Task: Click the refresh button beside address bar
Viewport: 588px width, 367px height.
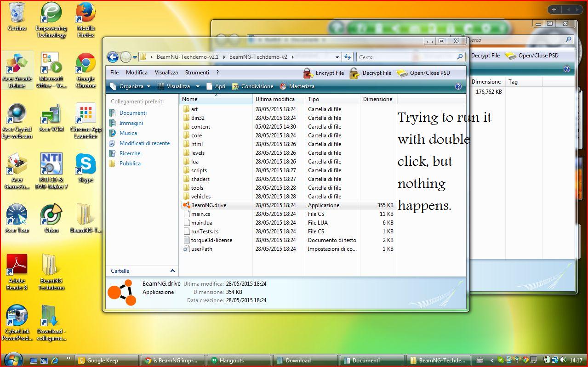Action: click(x=348, y=57)
